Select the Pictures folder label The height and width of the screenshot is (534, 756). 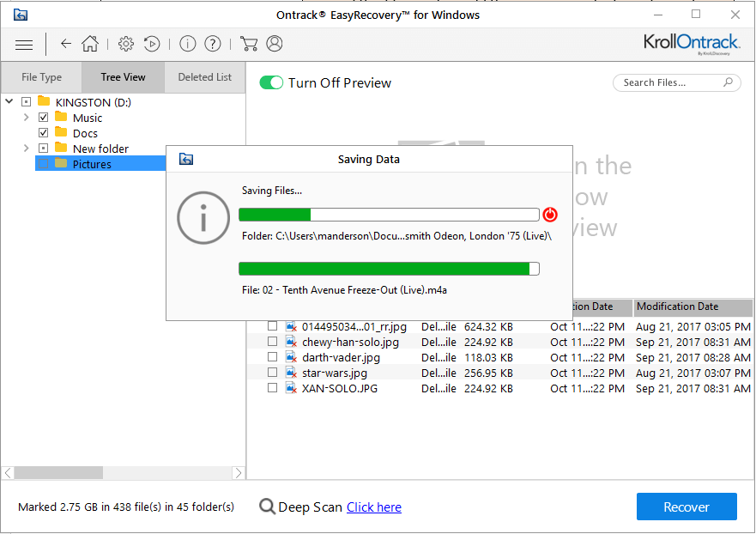click(92, 165)
